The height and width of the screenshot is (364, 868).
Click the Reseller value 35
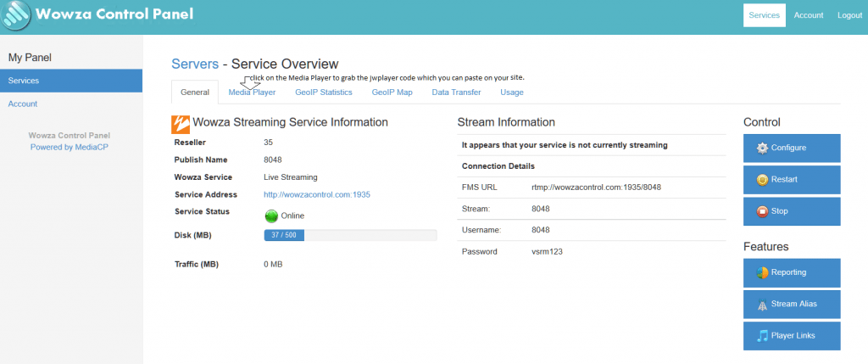(x=269, y=143)
